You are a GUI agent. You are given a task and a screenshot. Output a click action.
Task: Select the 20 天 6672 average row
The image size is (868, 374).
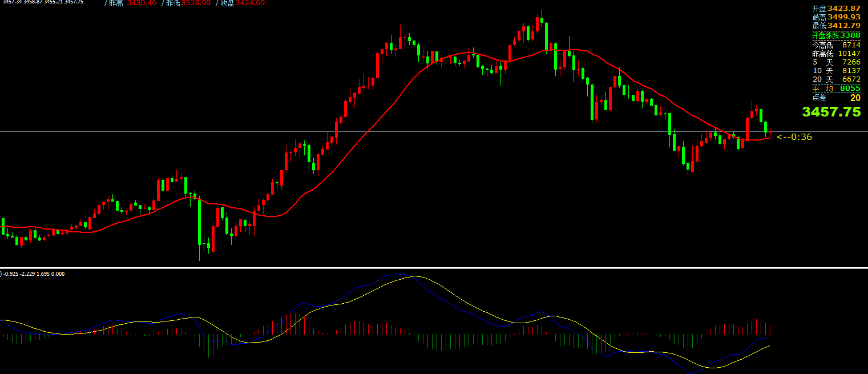click(x=835, y=79)
